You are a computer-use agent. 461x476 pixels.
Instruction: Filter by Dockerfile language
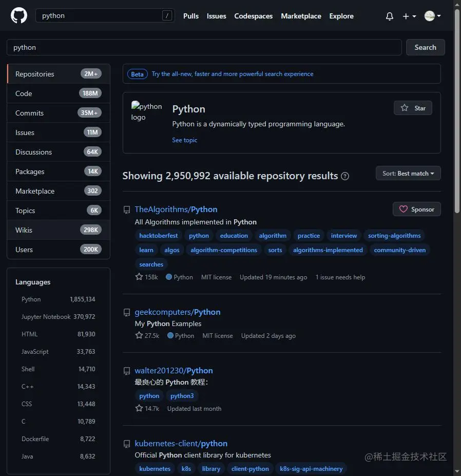pyautogui.click(x=59, y=439)
